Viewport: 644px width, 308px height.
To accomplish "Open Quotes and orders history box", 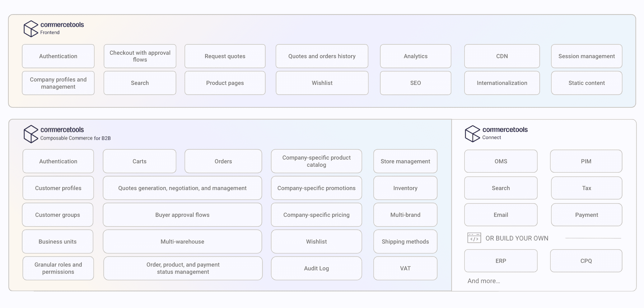I will click(322, 56).
